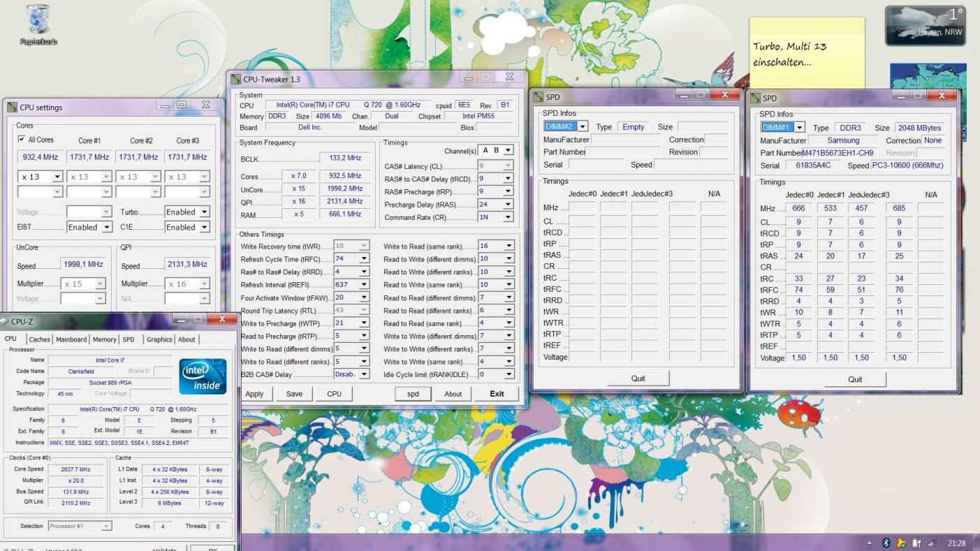Open the B2B CAS# Delay Disab. dropdown
The height and width of the screenshot is (551, 980).
click(364, 374)
